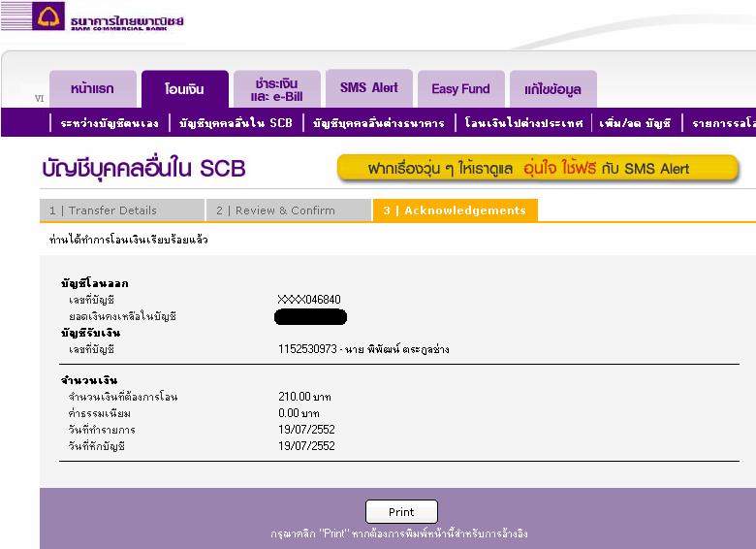Click the จำนวนเงิน section label
Image resolution: width=756 pixels, height=549 pixels.
tap(89, 380)
